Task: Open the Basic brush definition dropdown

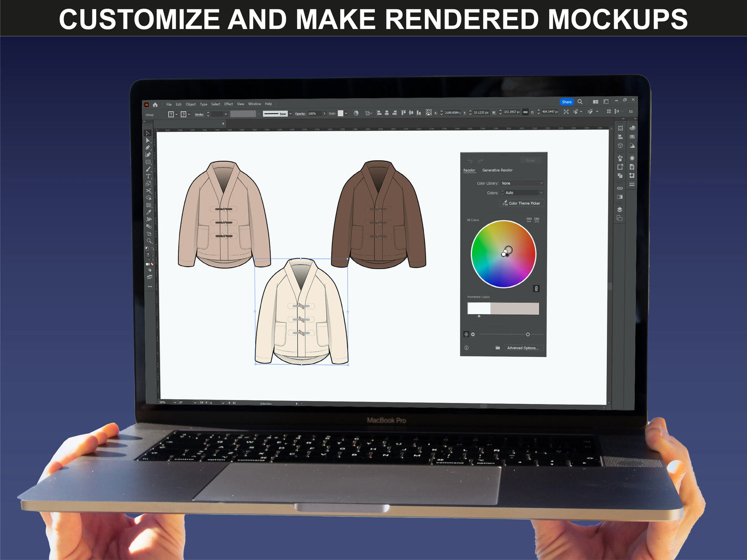Action: tap(290, 114)
